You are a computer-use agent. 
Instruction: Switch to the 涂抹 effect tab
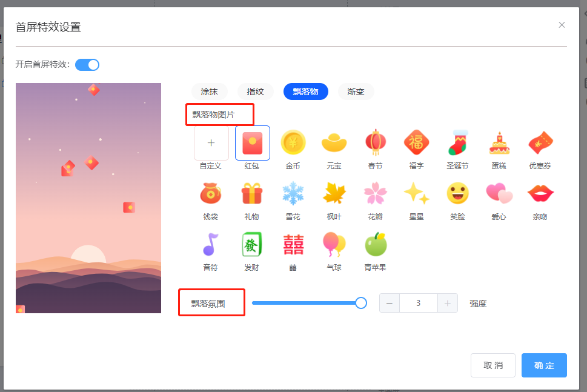(x=209, y=91)
